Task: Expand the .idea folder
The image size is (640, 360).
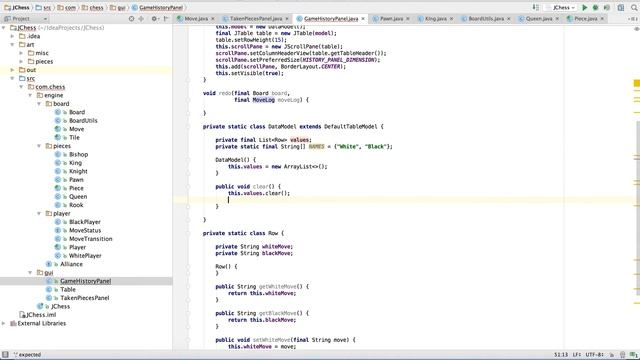Action: pos(13,36)
